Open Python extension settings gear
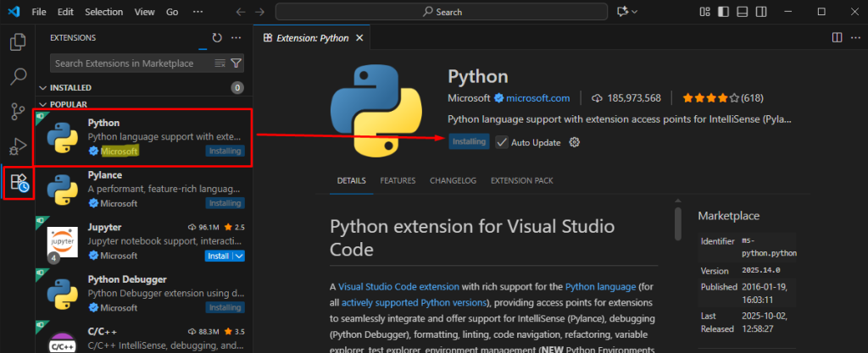 [x=574, y=142]
